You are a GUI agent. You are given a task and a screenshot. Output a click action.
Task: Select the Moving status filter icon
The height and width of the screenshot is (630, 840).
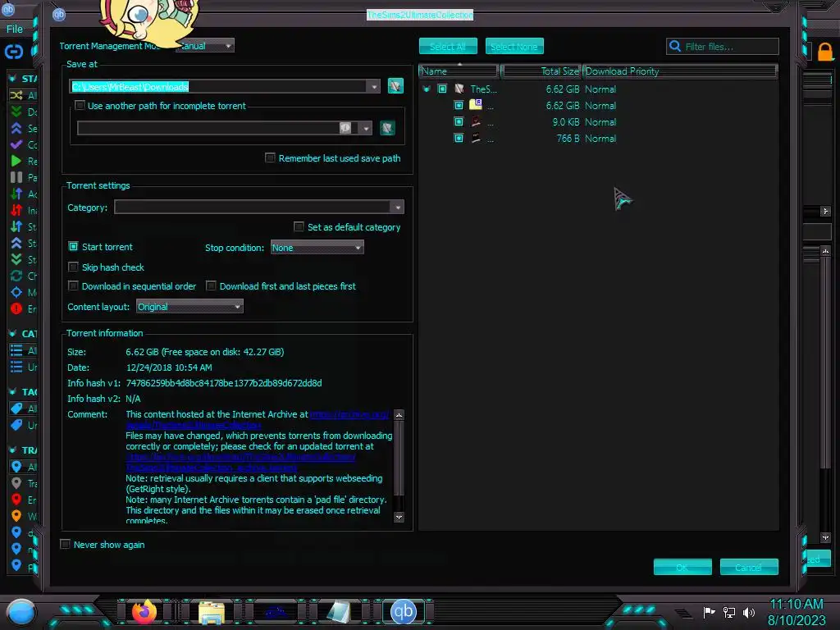pos(16,293)
